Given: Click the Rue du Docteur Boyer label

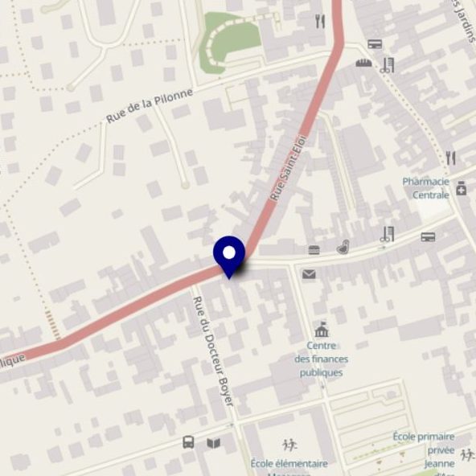Looking at the screenshot, I should [x=214, y=351].
